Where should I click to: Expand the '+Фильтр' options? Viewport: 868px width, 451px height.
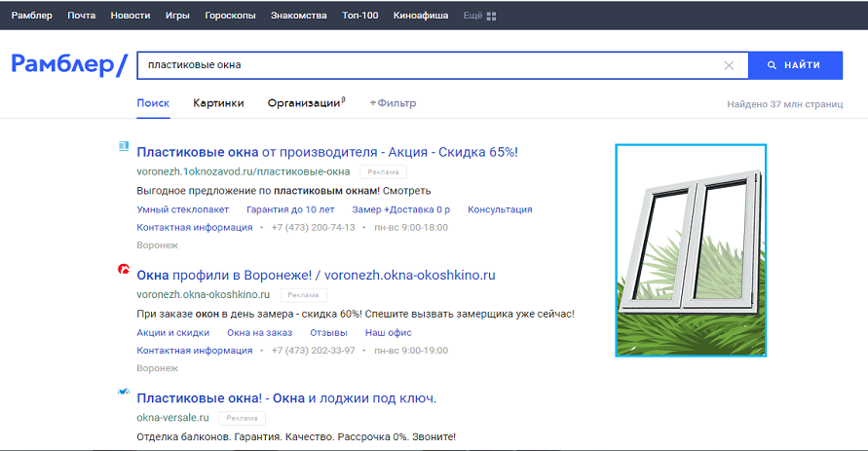coord(393,103)
